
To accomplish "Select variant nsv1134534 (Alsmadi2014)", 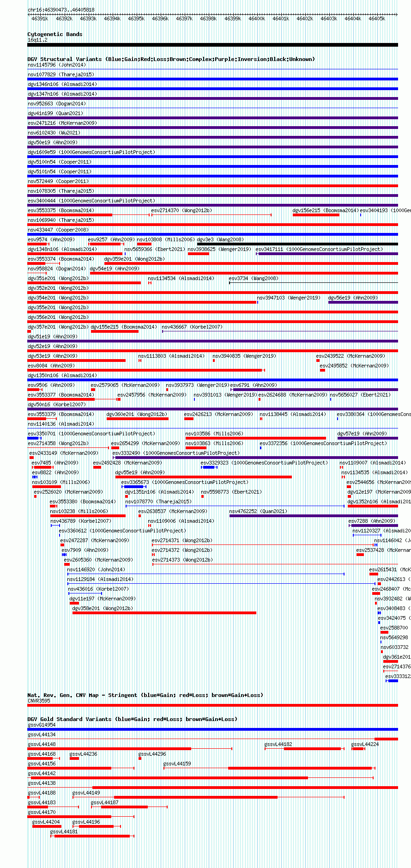I will pyautogui.click(x=181, y=278).
